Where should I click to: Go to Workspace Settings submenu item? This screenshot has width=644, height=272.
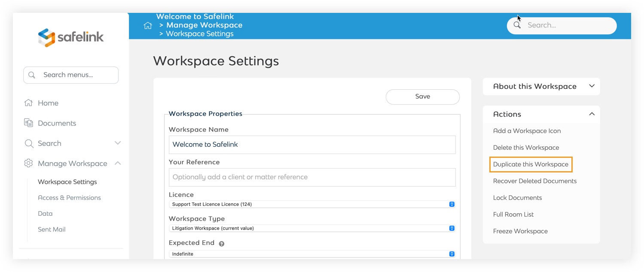[67, 182]
